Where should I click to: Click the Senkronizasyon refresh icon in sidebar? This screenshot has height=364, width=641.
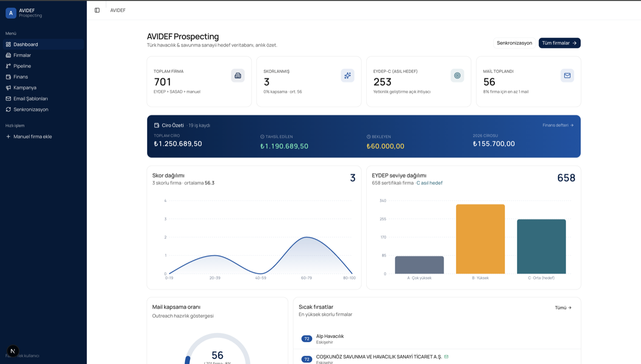pos(8,109)
